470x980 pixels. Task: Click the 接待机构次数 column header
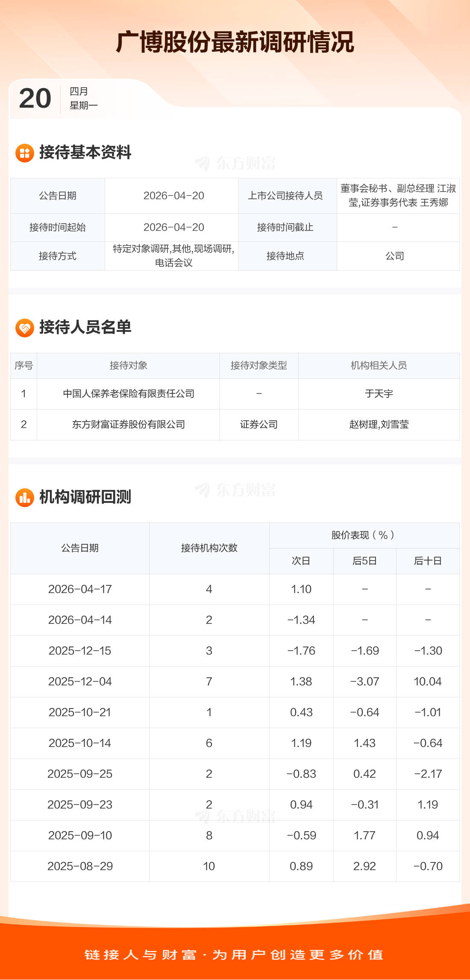coord(209,548)
